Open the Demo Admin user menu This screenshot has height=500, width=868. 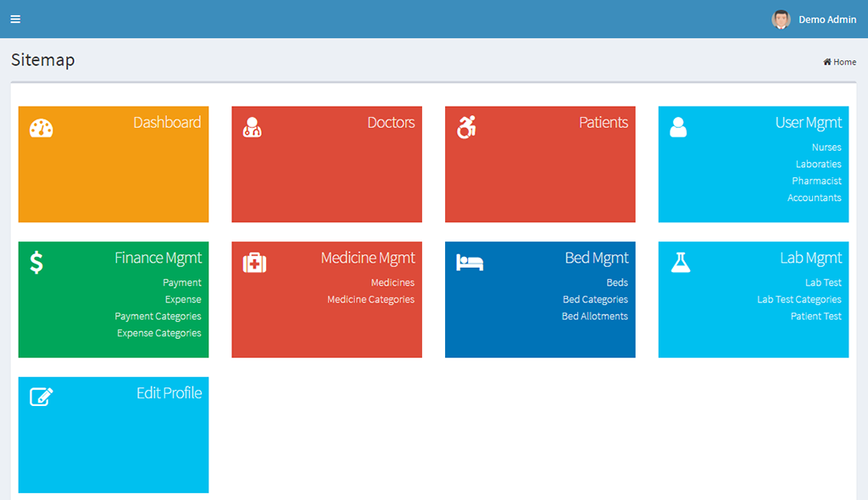[826, 19]
